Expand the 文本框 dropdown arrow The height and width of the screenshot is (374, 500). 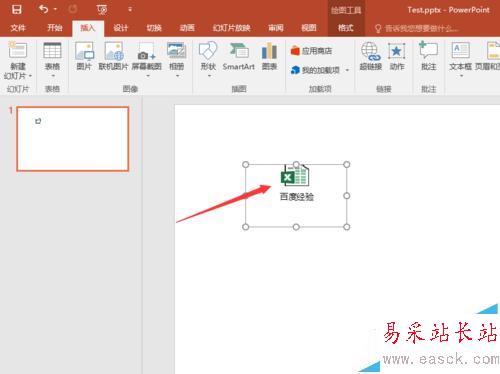(461, 76)
